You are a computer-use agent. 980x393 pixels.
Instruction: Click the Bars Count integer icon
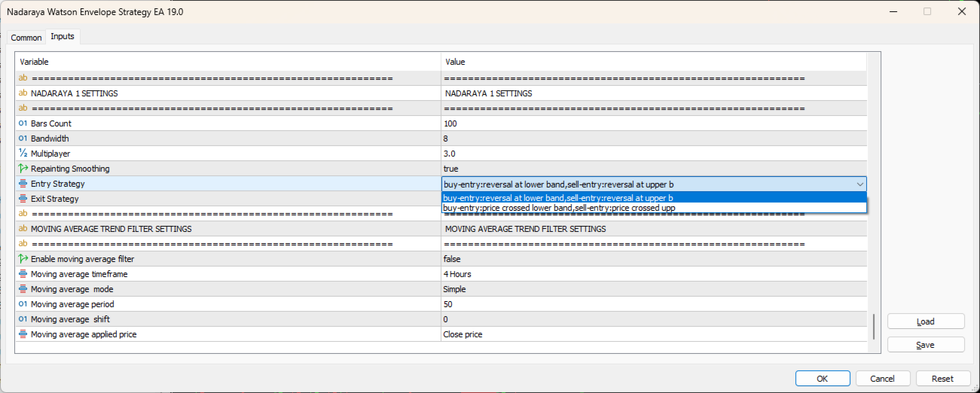pyautogui.click(x=23, y=123)
